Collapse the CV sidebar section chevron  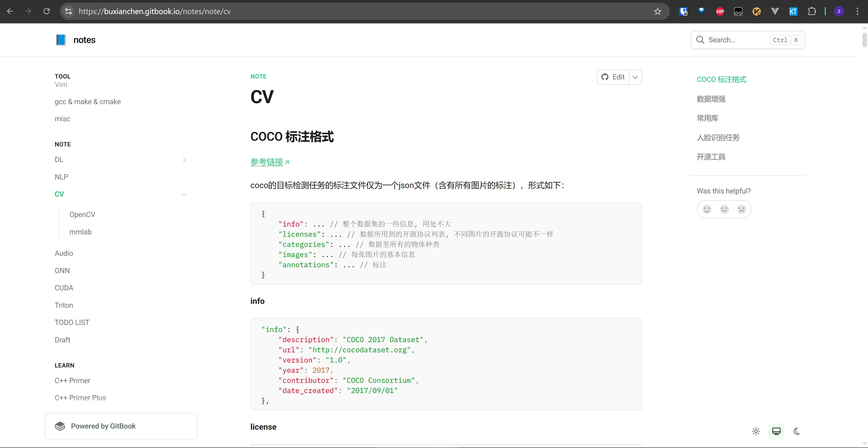point(184,195)
